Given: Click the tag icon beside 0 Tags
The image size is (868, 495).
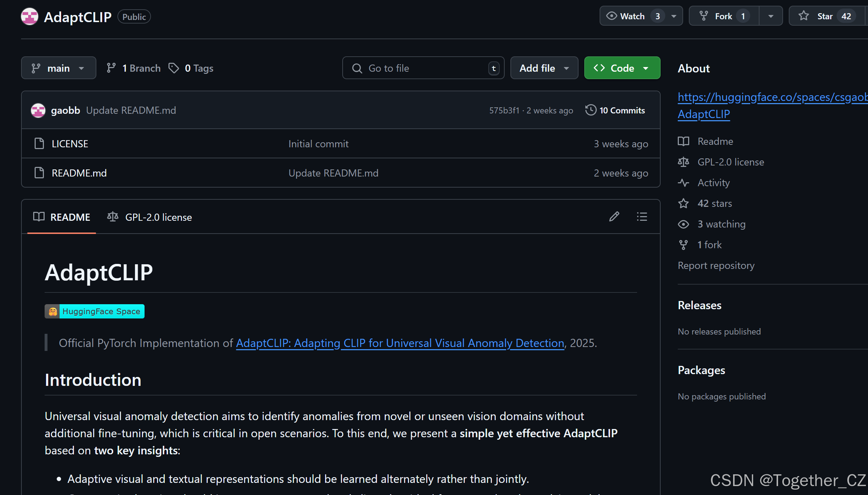Looking at the screenshot, I should point(174,68).
